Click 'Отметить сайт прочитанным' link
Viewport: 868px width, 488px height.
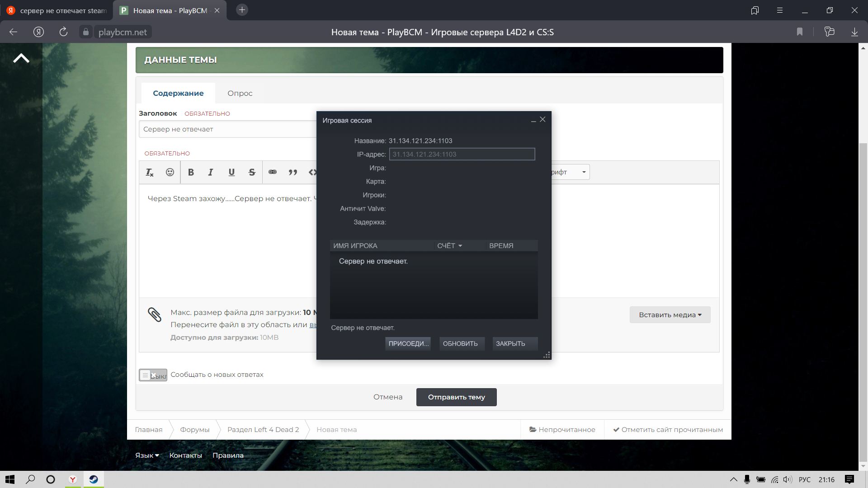668,430
